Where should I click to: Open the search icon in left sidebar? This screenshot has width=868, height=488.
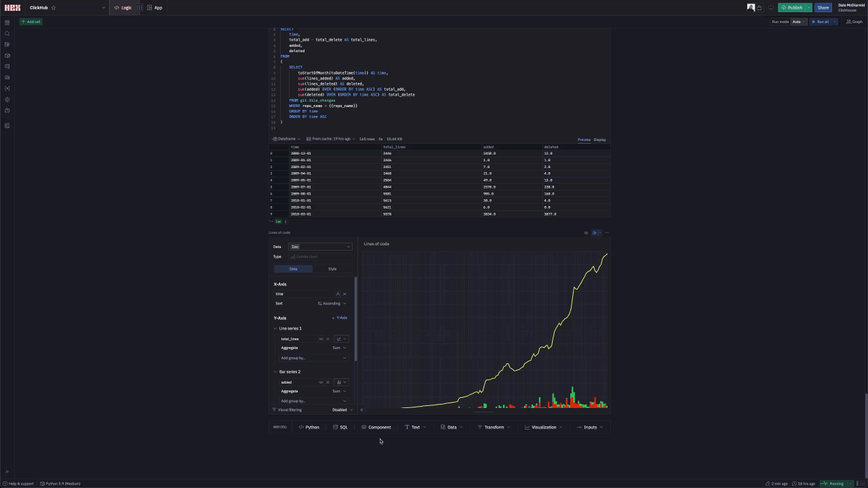coord(7,33)
